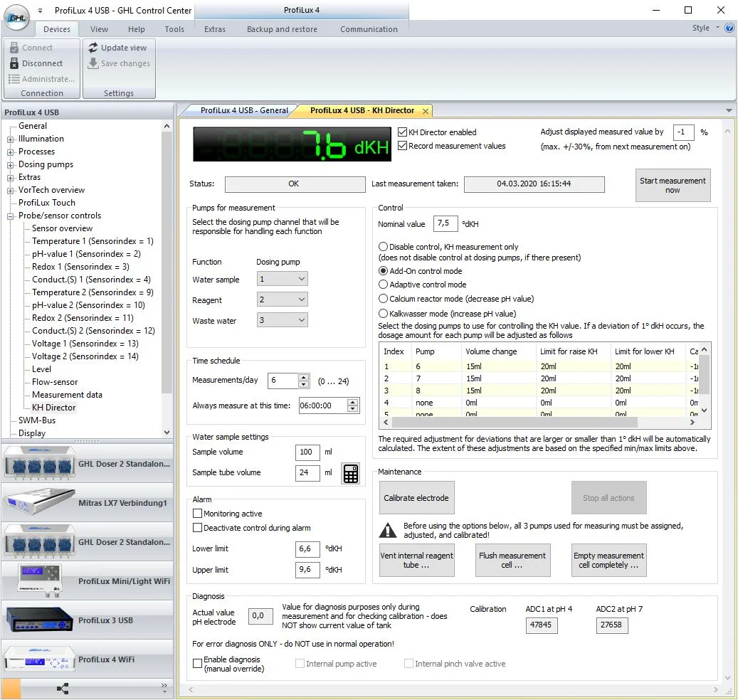Select Kalkwasser mode option
The image size is (738, 700).
coord(383,313)
